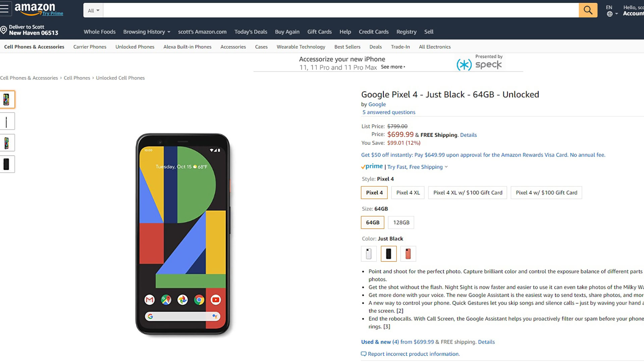This screenshot has height=362, width=644.
Task: Choose the Pixel 4 XL style
Action: (x=408, y=193)
